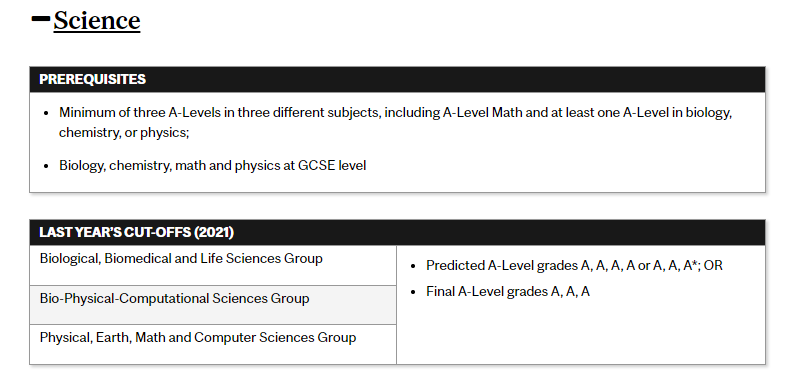The width and height of the screenshot is (790, 385).
Task: Click the bullet before Minimum of three A-Levels
Action: pyautogui.click(x=46, y=113)
